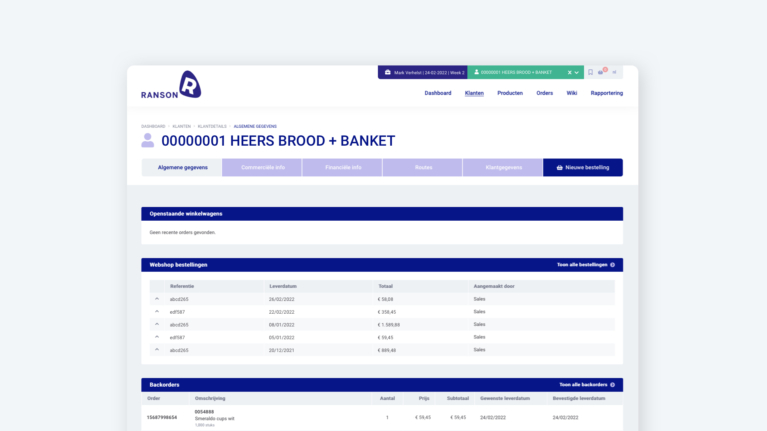Select the Algemene gegevens tab
767x431 pixels.
[x=182, y=167]
